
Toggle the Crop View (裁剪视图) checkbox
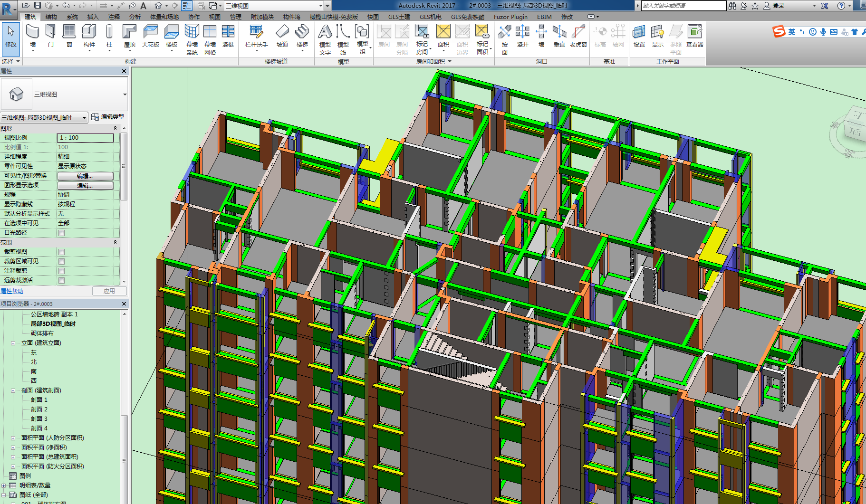pos(61,252)
